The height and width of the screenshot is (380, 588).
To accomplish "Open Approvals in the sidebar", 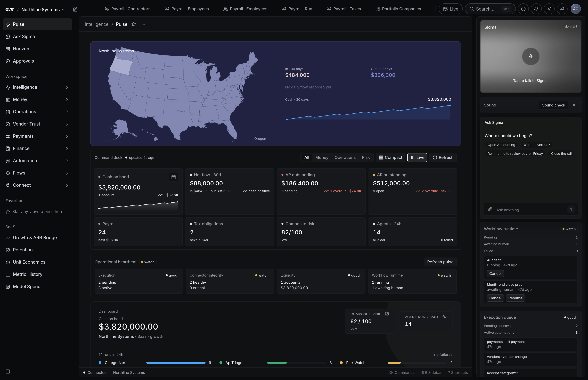I will pyautogui.click(x=37, y=61).
